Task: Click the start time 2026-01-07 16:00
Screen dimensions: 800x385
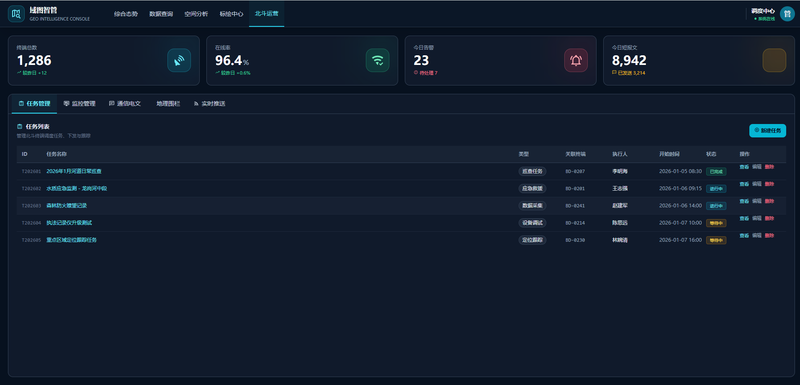Action: (681, 240)
